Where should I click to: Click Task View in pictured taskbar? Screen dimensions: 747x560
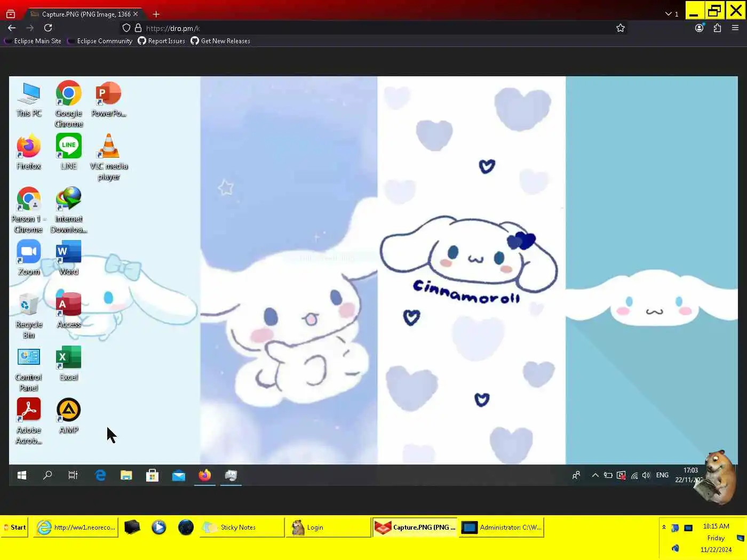click(x=73, y=475)
